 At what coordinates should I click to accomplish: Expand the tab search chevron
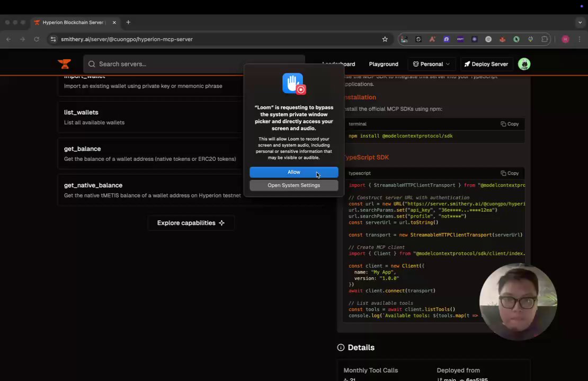point(580,22)
